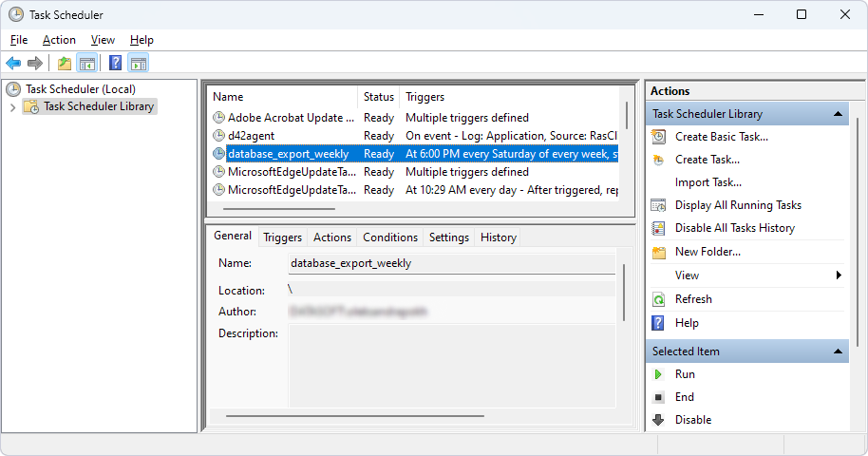Click the Up one level folder icon
The image size is (868, 456).
click(65, 63)
